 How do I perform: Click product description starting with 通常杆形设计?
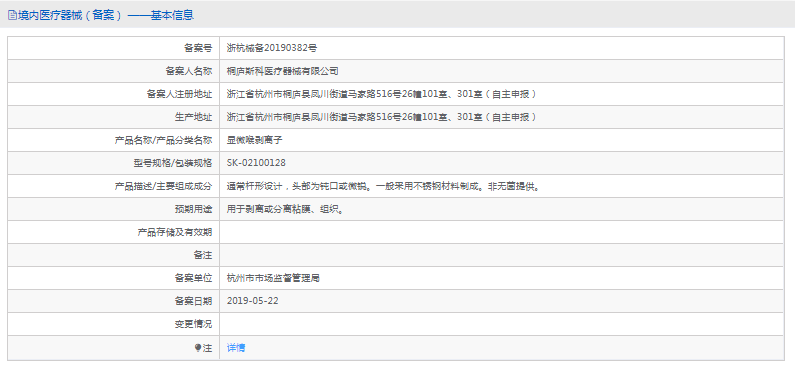(383, 186)
